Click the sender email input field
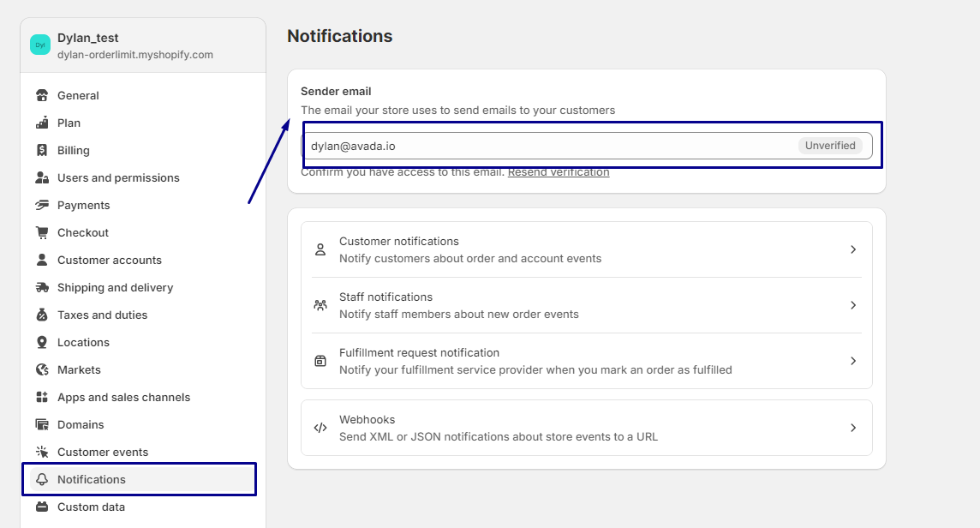Image resolution: width=980 pixels, height=528 pixels. click(514, 145)
